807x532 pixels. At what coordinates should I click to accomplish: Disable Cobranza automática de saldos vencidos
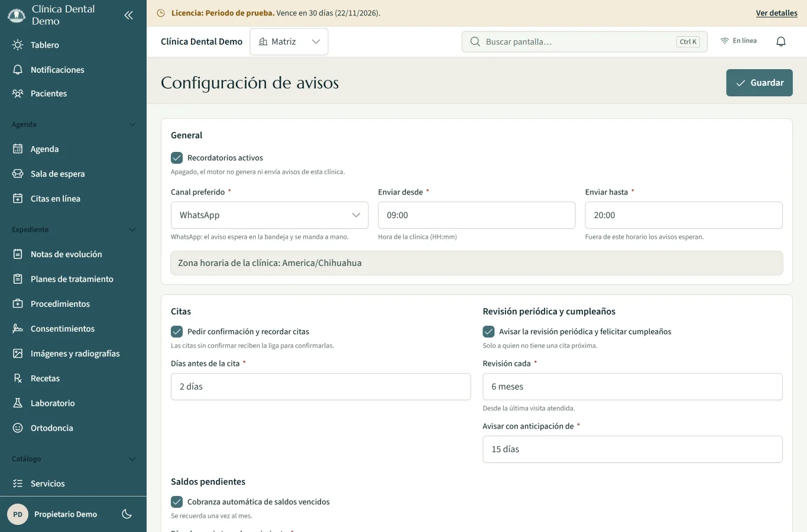(x=177, y=502)
